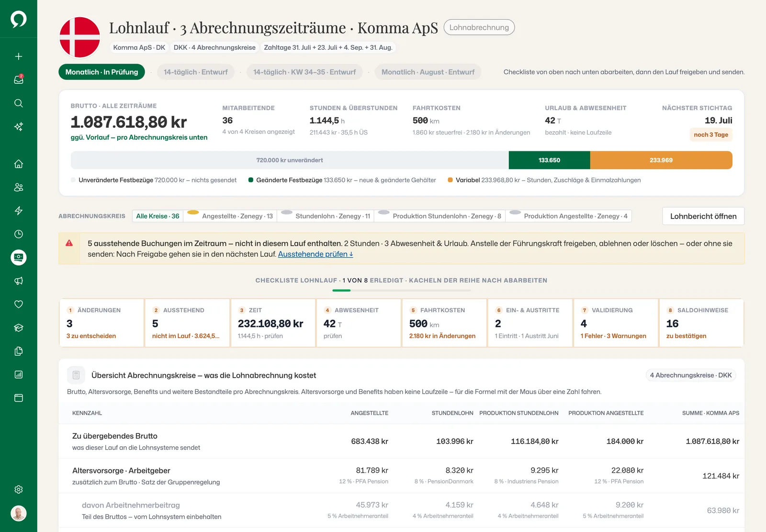Switch to '14-täglich · Entwurf' period tab

pos(195,72)
